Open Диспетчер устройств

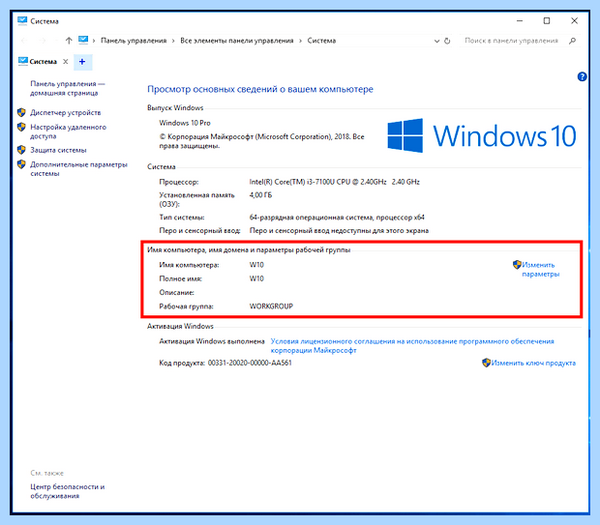[65, 112]
